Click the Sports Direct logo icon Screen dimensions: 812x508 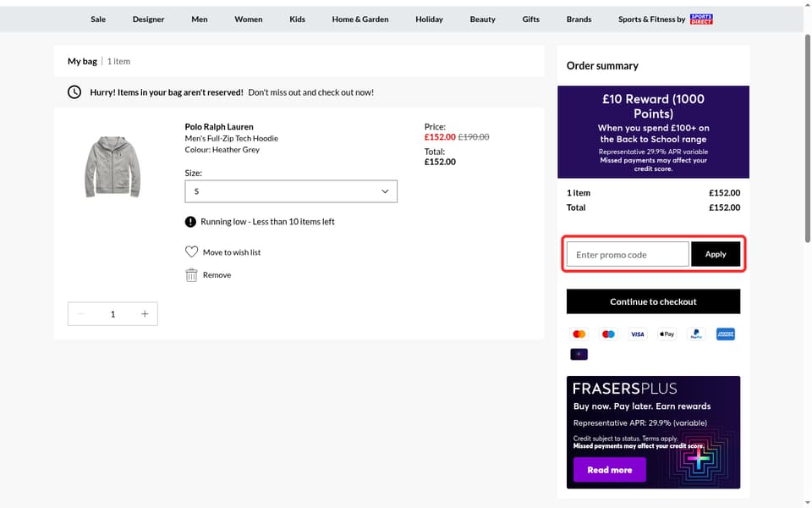(701, 19)
